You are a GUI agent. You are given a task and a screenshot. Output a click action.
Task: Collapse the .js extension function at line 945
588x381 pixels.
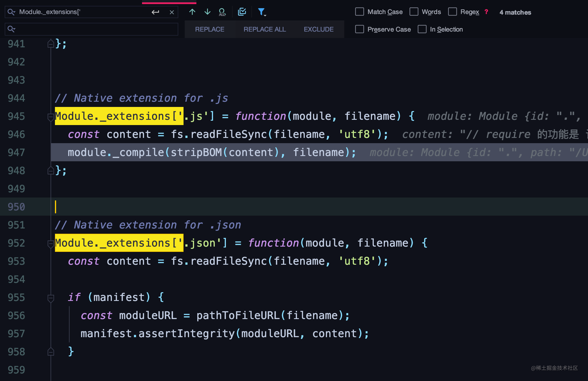click(x=50, y=116)
